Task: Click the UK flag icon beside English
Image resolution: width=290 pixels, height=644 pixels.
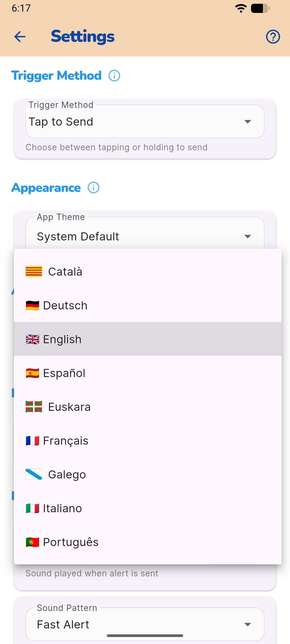Action: click(x=32, y=339)
